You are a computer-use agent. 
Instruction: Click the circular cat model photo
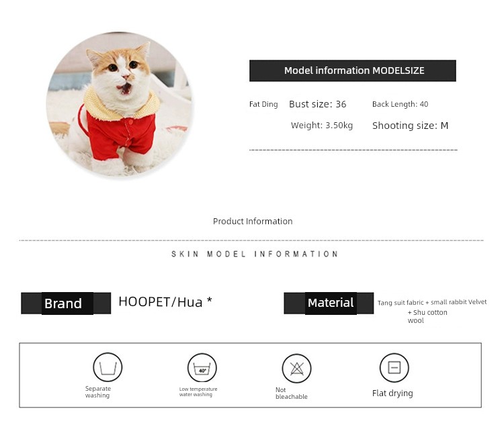pos(119,104)
